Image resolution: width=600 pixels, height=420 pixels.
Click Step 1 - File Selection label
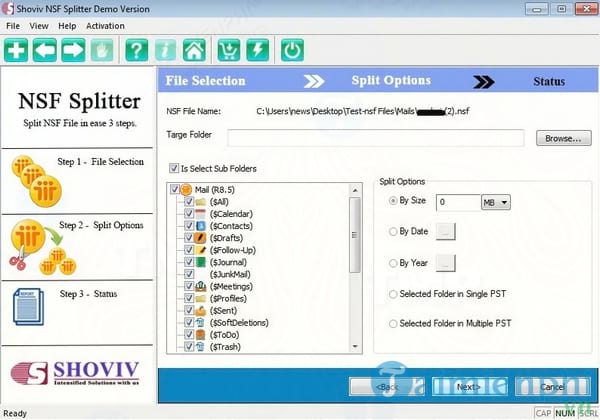pos(101,162)
